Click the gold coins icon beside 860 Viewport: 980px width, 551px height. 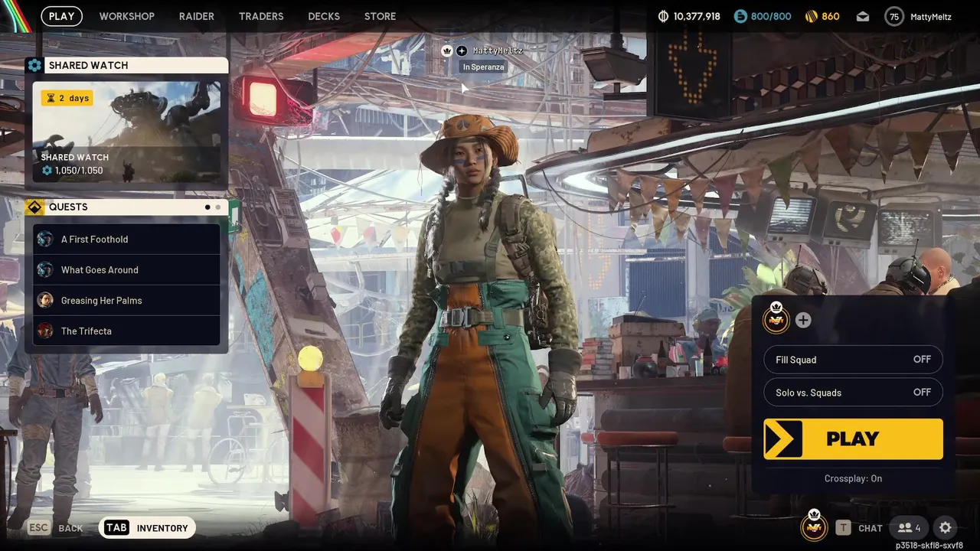pos(812,16)
